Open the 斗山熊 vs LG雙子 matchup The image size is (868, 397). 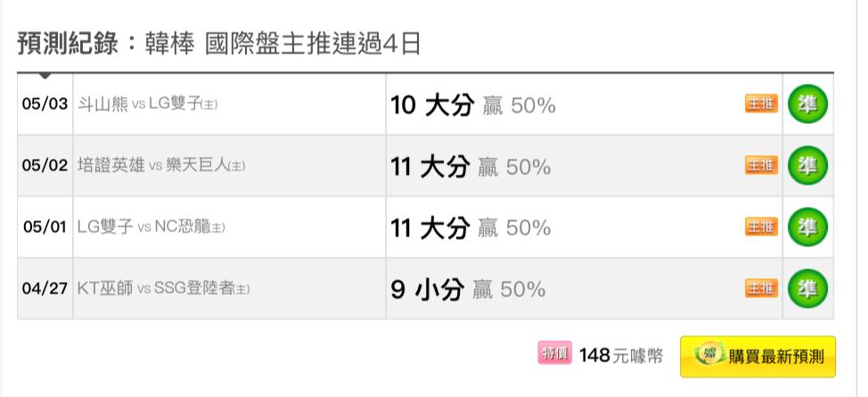tap(147, 104)
